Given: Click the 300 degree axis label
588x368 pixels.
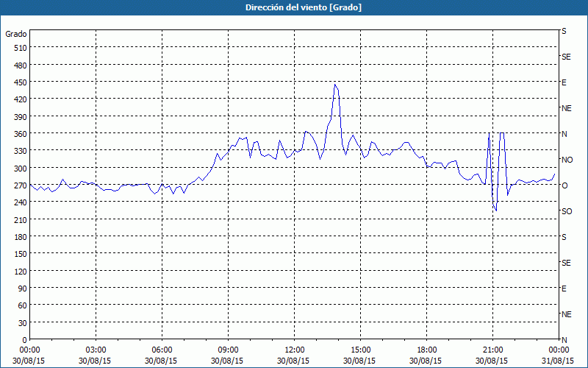Looking at the screenshot, I should 21,169.
